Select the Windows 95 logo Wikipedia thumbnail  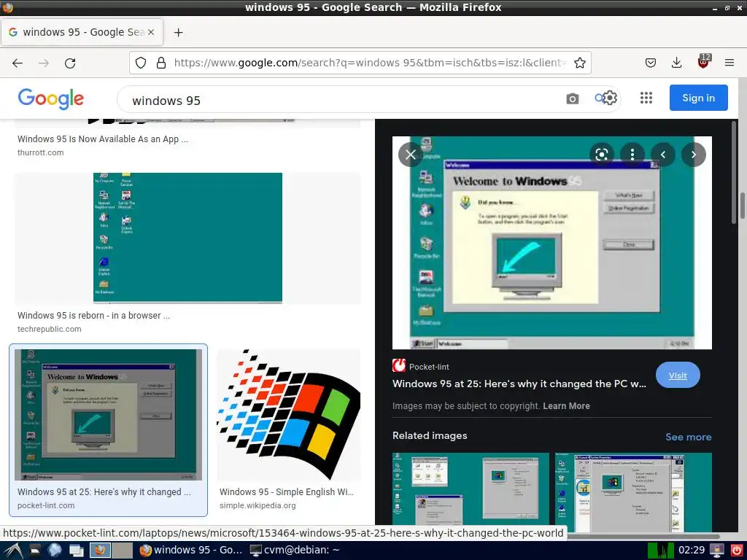tap(289, 415)
